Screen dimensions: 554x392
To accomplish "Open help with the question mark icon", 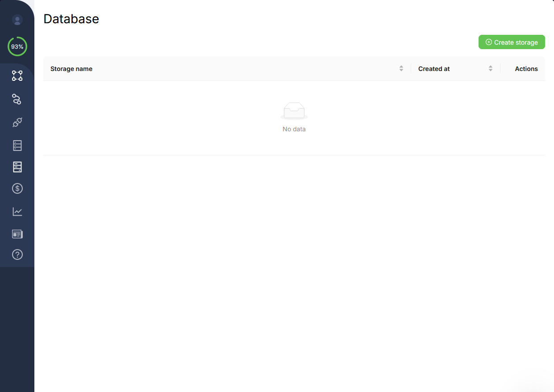I will (x=17, y=254).
